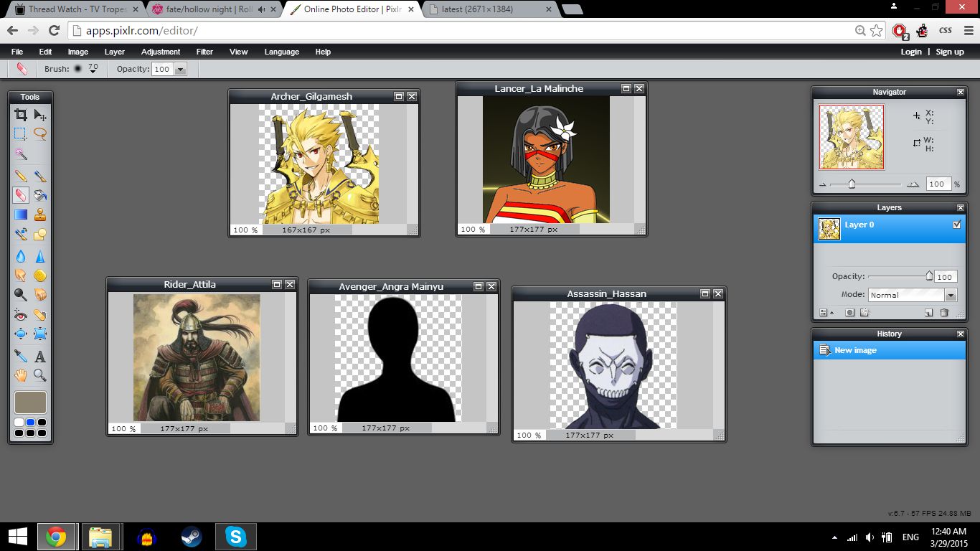Select the Smudge tool
The image size is (980, 551).
point(21,275)
